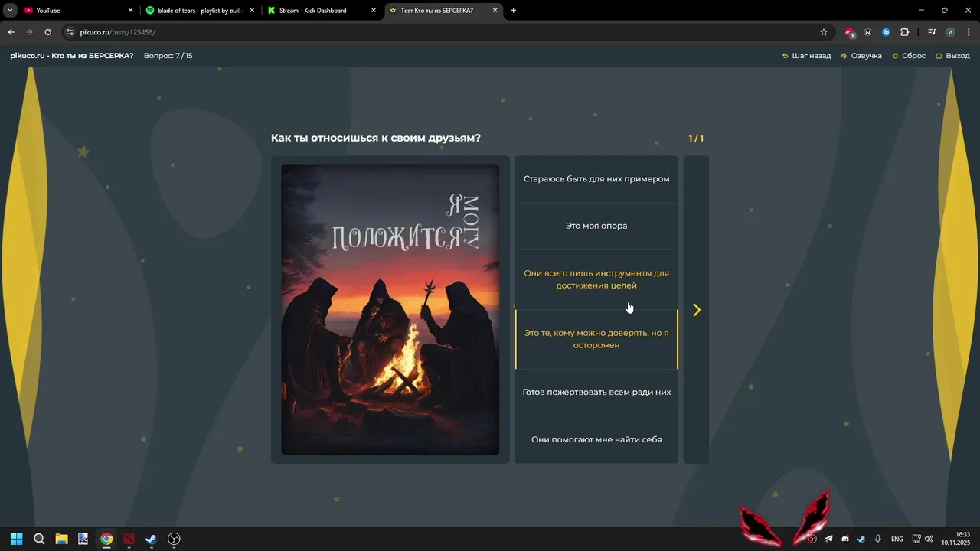The image size is (980, 551).
Task: Open the microphone tray icon
Action: pos(878,539)
